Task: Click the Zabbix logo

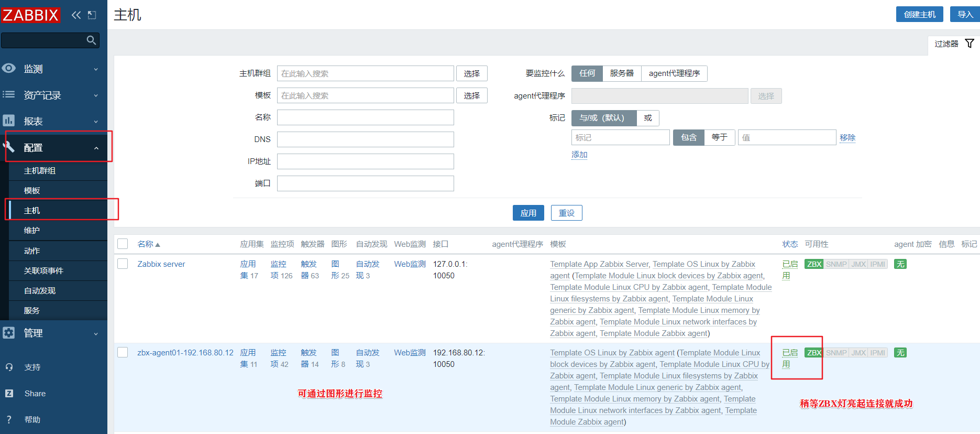Action: point(30,15)
